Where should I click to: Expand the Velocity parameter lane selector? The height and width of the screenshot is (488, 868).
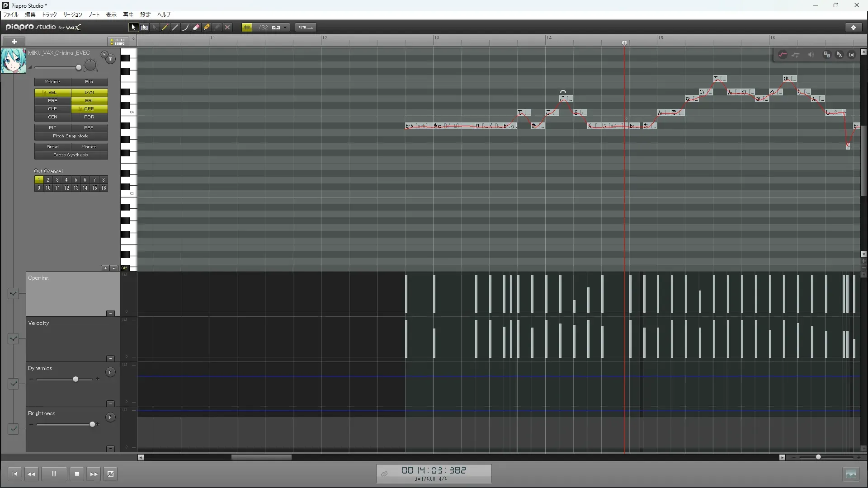point(13,339)
